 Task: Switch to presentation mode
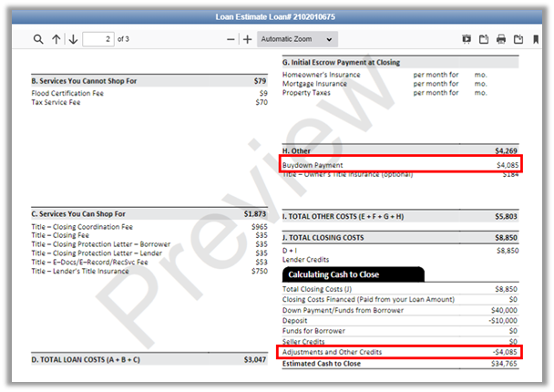[467, 39]
